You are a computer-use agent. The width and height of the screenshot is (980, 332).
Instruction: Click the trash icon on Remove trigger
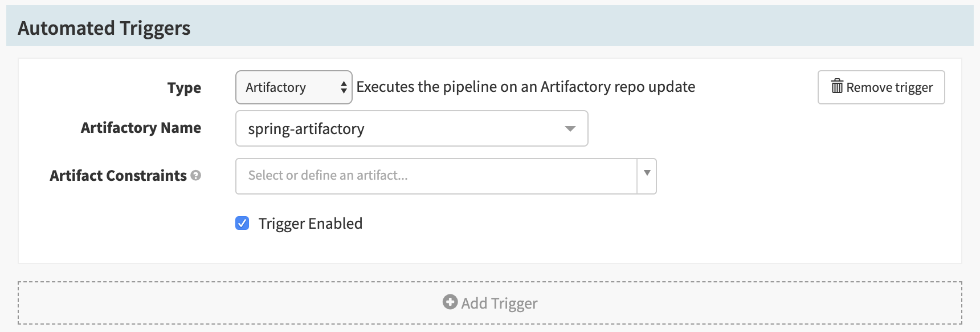pyautogui.click(x=836, y=87)
